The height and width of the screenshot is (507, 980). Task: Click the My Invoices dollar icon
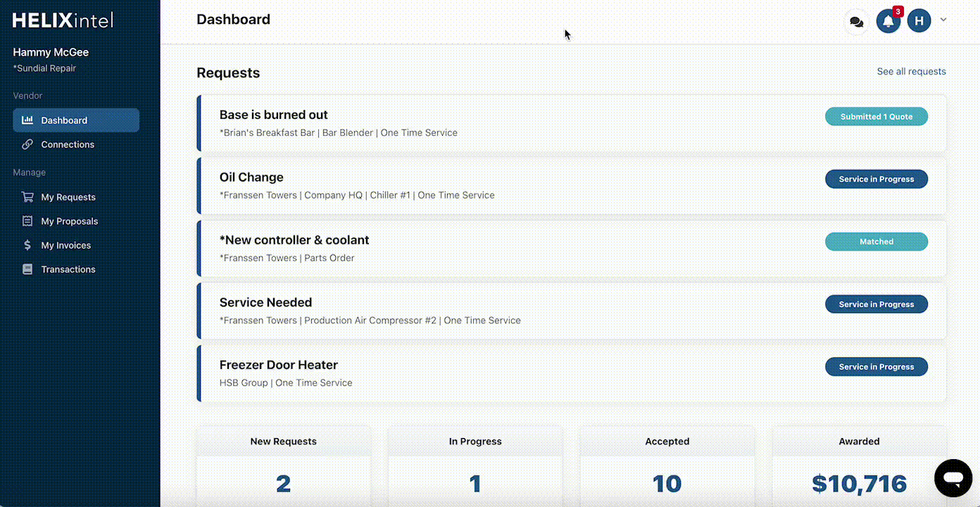coord(27,245)
